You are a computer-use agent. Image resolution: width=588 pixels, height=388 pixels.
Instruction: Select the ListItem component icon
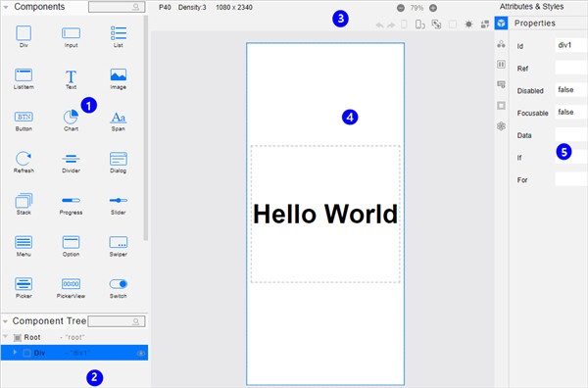click(x=24, y=75)
